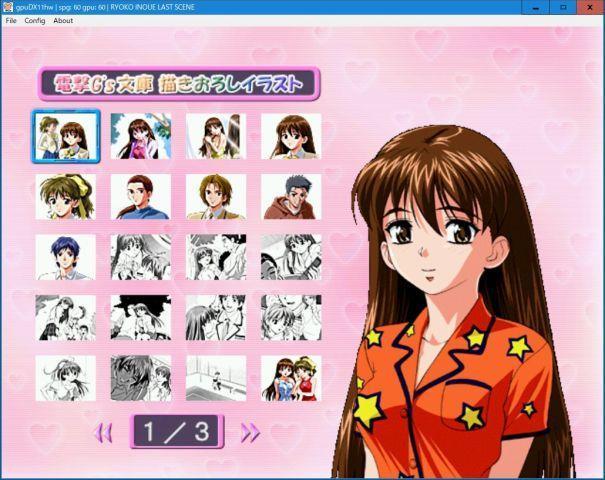Open thumbnail of girl beside mirror

(216, 136)
